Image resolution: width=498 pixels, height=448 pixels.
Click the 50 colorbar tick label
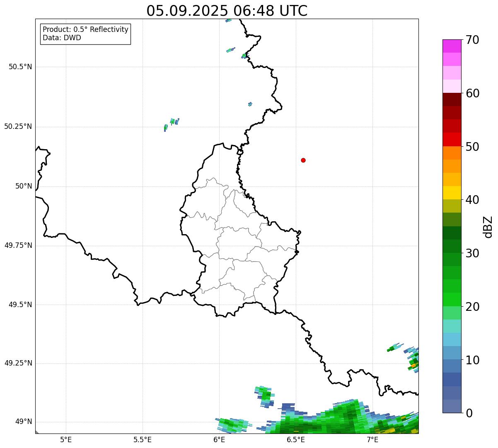click(x=472, y=147)
